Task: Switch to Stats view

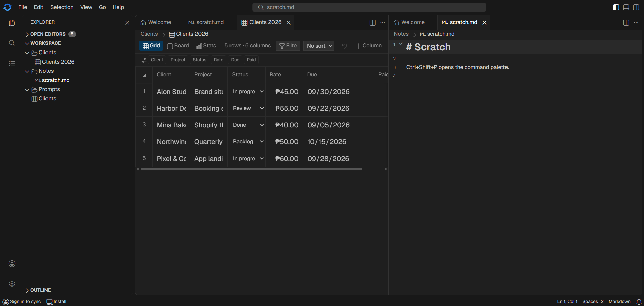Action: click(206, 46)
